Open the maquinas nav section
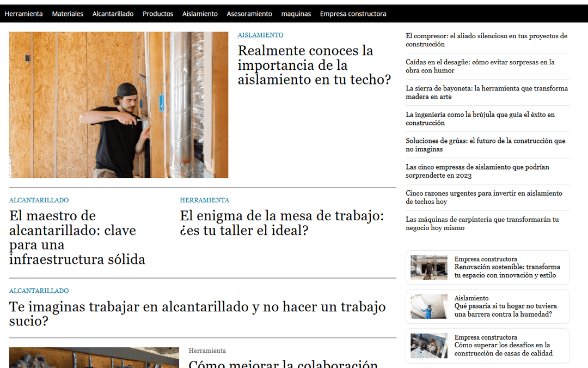Image resolution: width=588 pixels, height=368 pixels. pos(296,14)
